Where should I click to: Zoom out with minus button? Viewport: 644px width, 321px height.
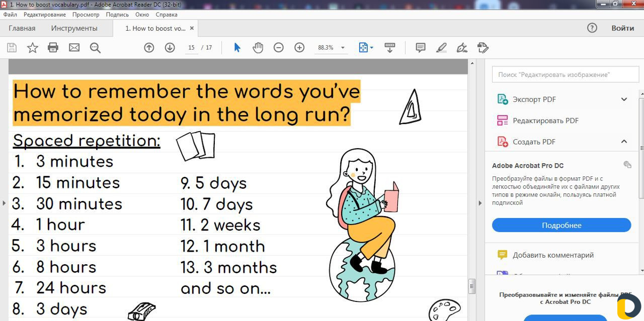278,48
